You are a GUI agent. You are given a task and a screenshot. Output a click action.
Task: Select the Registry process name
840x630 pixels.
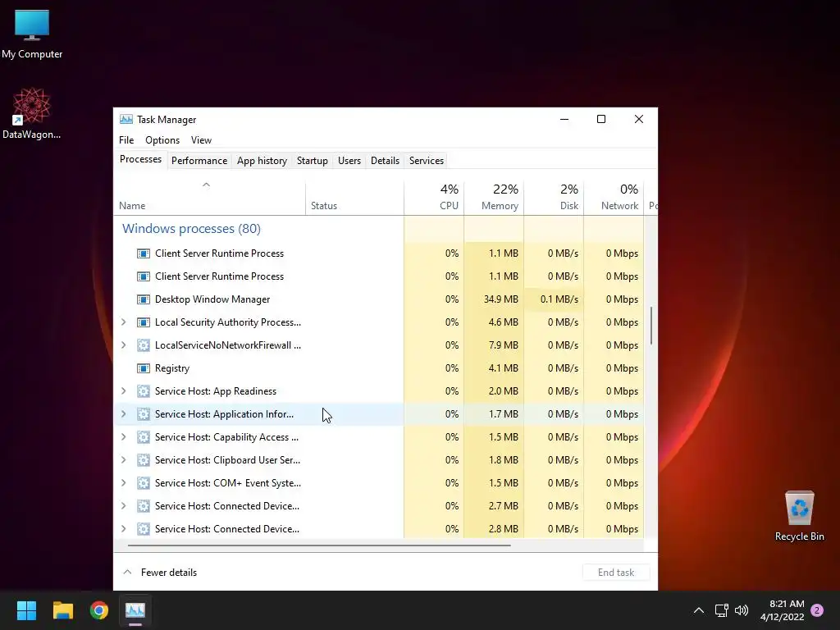point(172,368)
